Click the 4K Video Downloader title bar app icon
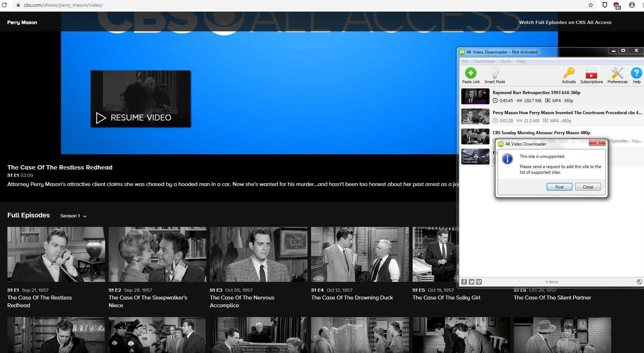This screenshot has height=353, width=644. pyautogui.click(x=462, y=52)
